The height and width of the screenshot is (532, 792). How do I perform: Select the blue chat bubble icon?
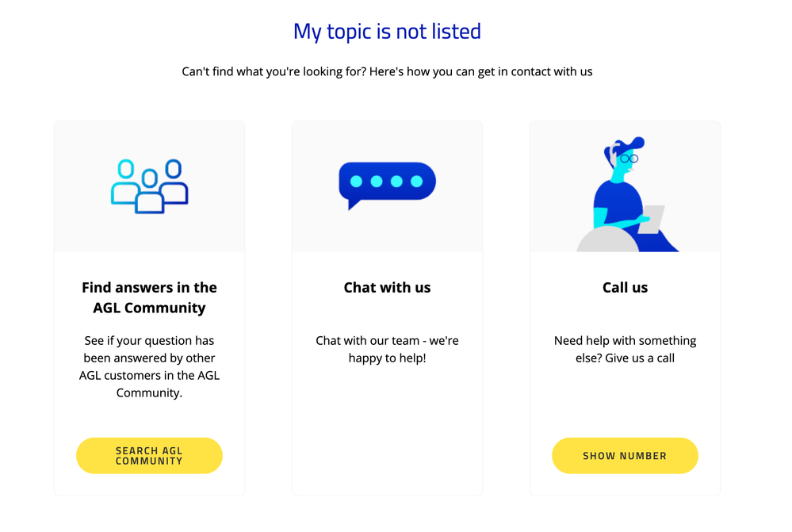click(387, 183)
